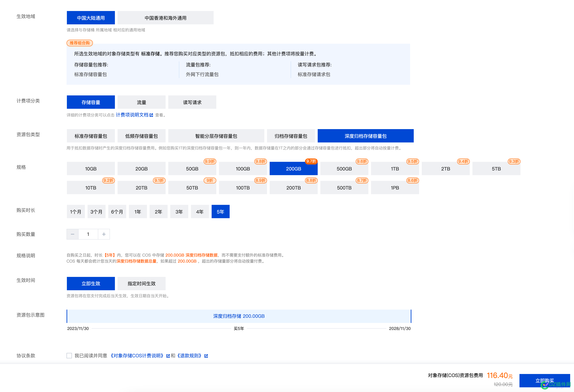Pick the 10TB specification
Image resolution: width=574 pixels, height=392 pixels.
(91, 188)
